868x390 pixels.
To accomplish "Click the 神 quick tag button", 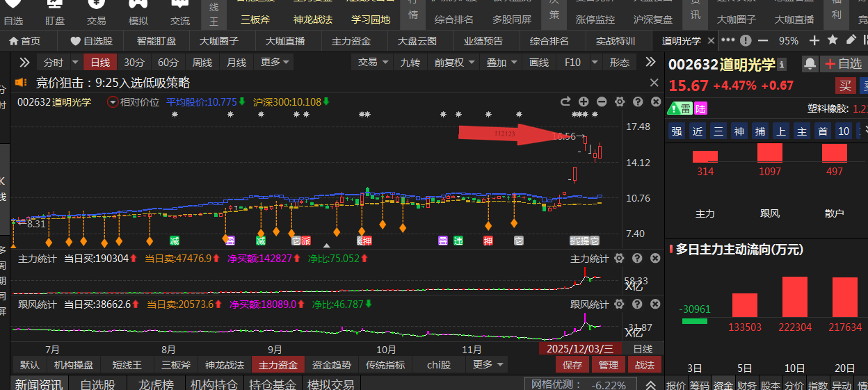I will 739,131.
